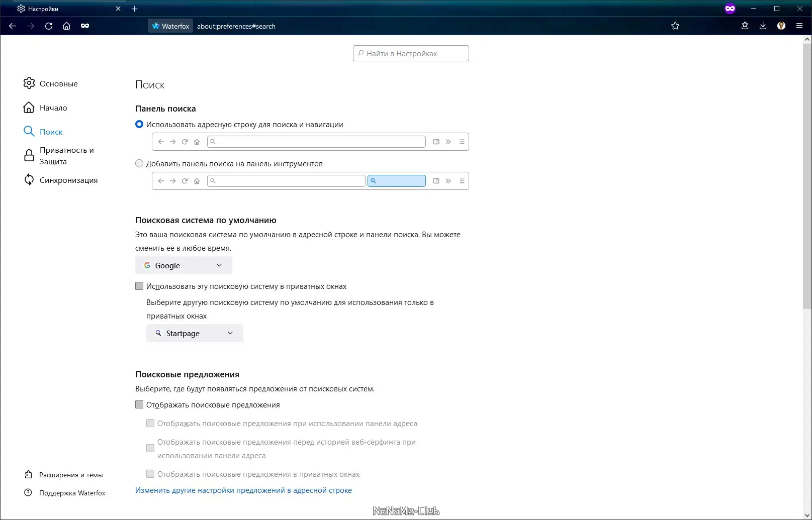Viewport: 812px width, 520px height.
Task: Toggle 'Использовать эту поисковую систему в приватных окнах'
Action: click(x=139, y=286)
